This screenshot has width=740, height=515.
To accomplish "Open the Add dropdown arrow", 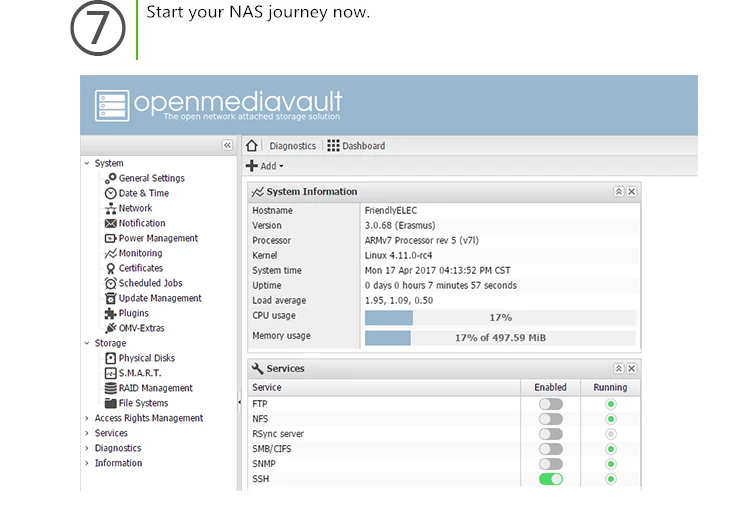I will 281,166.
